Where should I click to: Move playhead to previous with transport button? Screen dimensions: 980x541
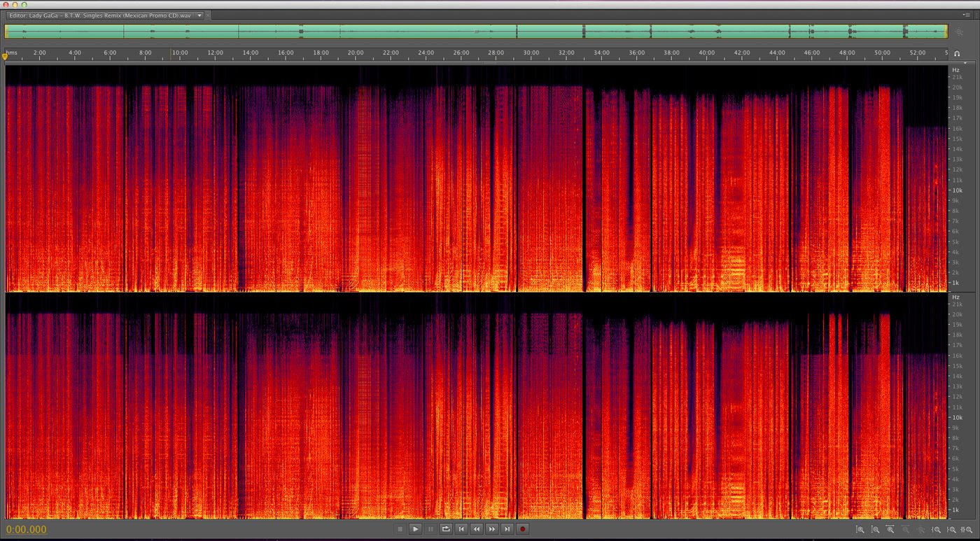tap(461, 529)
